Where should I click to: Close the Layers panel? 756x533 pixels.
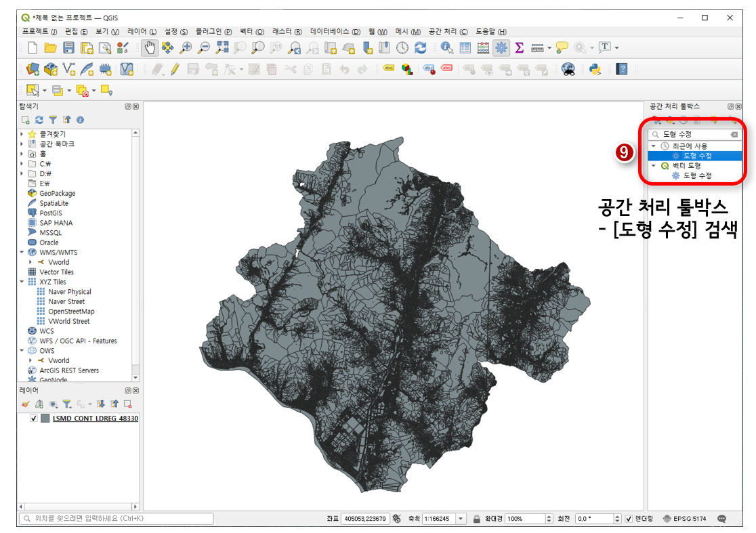pos(136,390)
